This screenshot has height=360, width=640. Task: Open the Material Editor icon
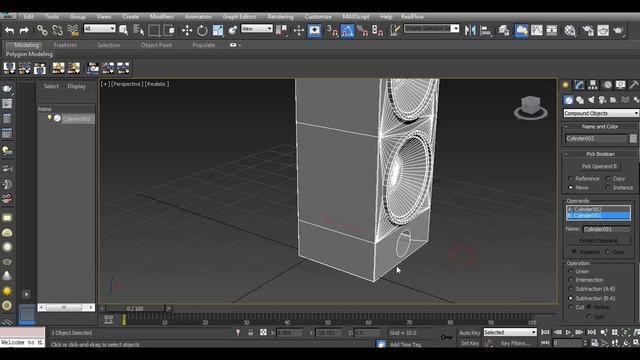(x=570, y=30)
